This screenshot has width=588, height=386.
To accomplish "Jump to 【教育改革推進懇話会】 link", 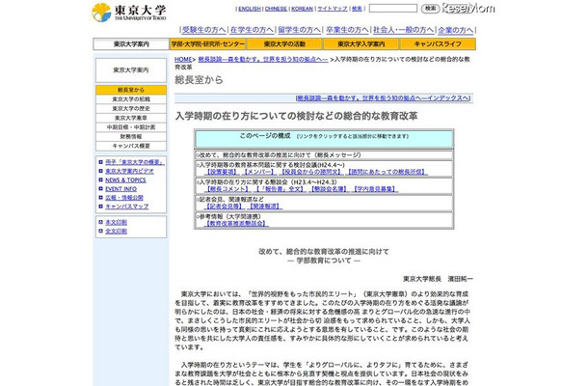I will click(x=236, y=224).
